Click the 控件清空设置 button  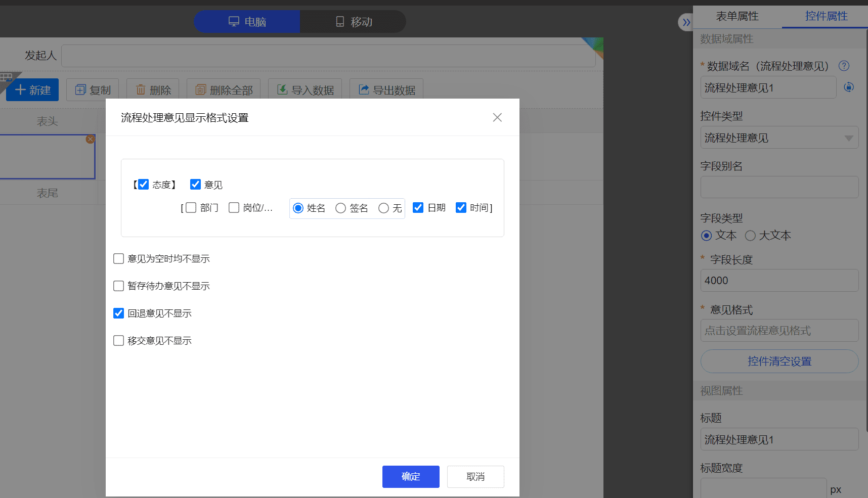[779, 361]
